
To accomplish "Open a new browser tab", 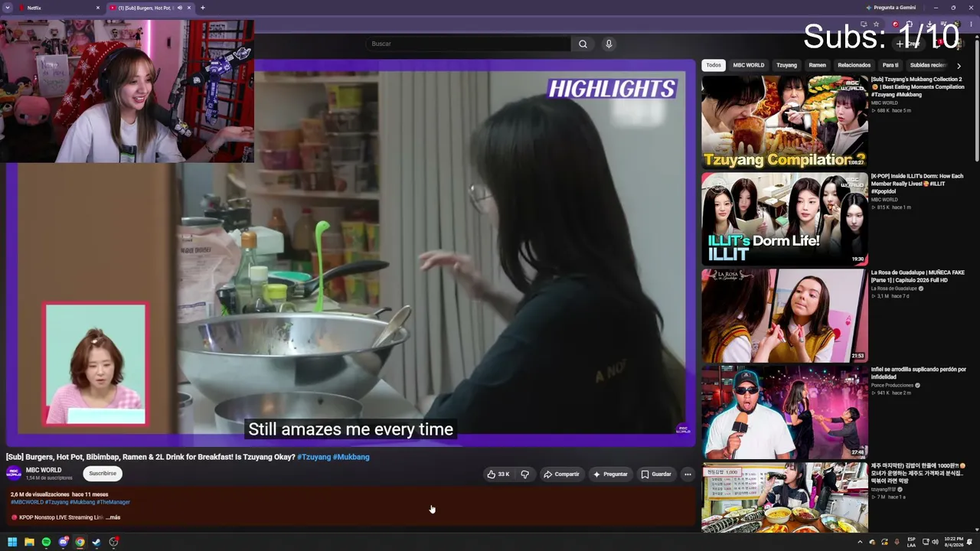I will (x=202, y=8).
